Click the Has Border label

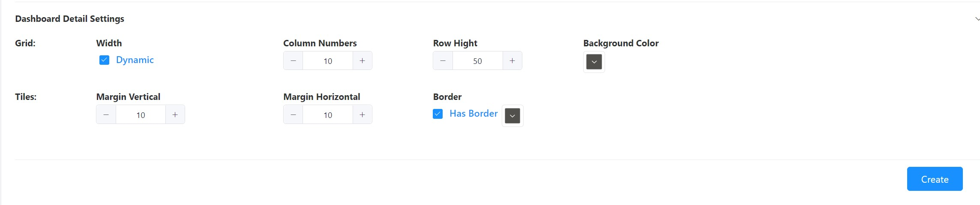(x=474, y=114)
